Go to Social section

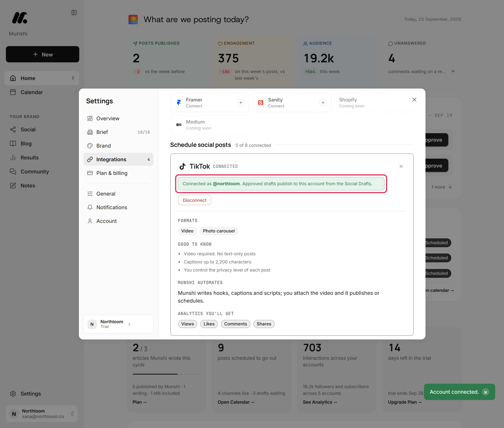click(42, 130)
